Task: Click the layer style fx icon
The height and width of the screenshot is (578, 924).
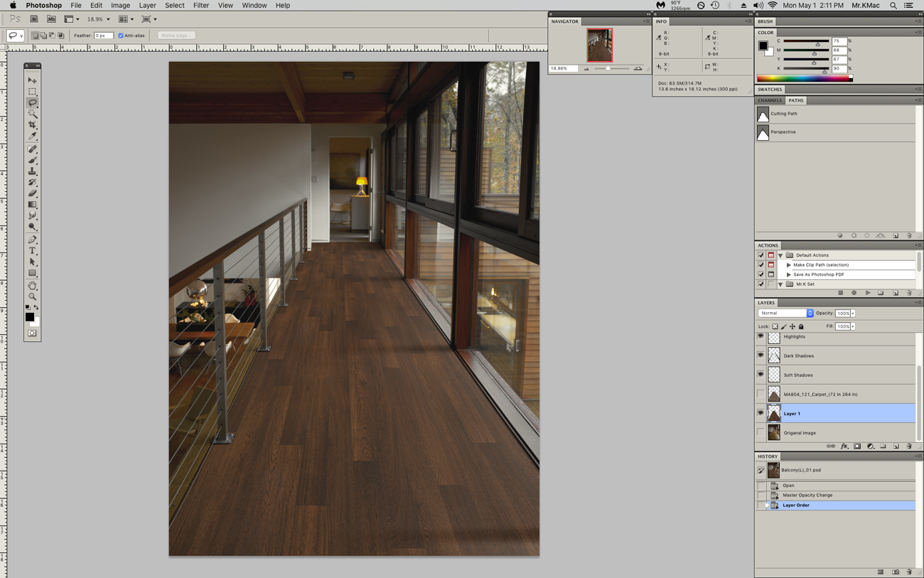Action: [x=844, y=446]
